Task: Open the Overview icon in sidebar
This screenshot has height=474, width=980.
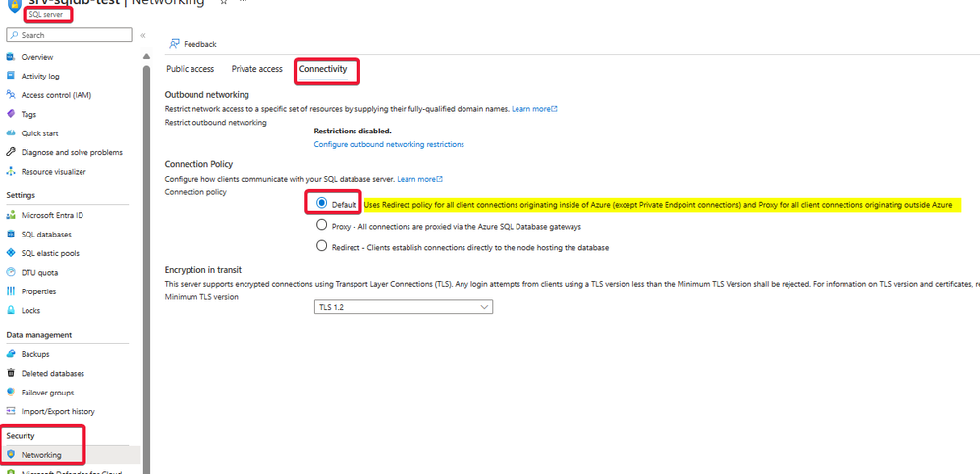Action: (10, 57)
